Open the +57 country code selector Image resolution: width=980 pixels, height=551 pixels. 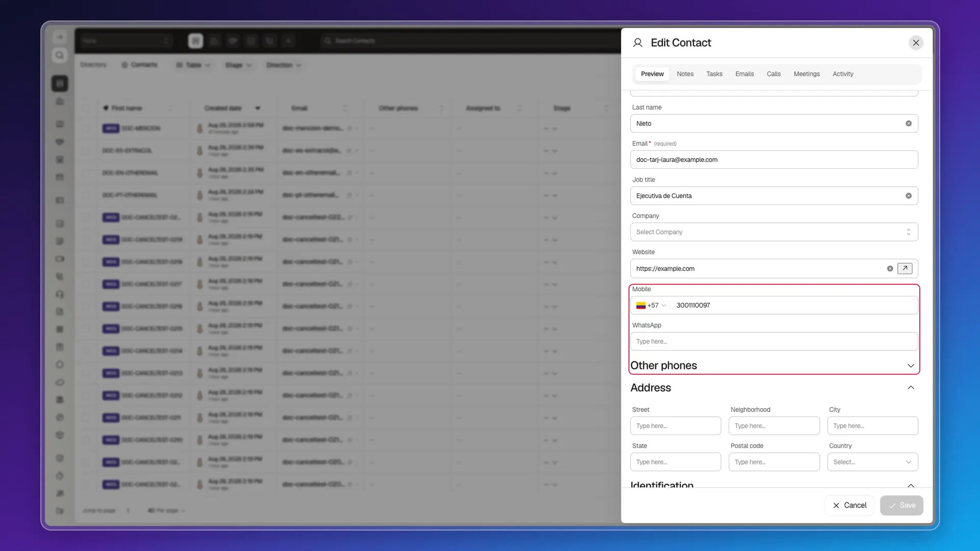point(651,306)
